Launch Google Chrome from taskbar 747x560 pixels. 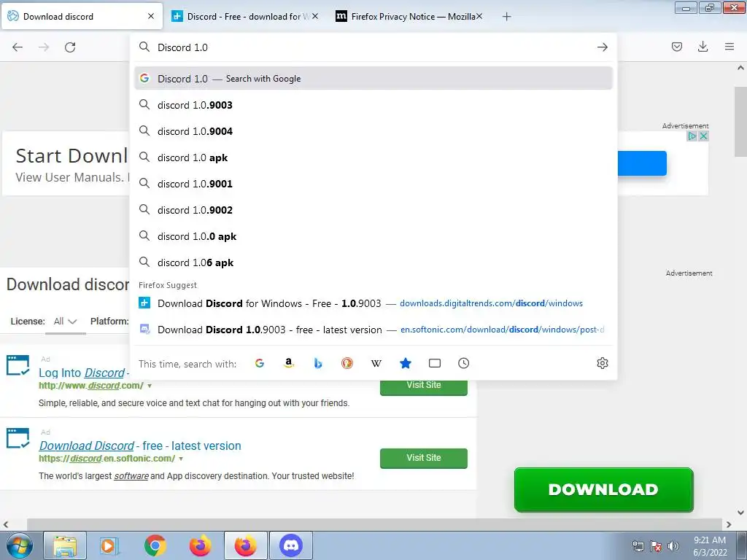[155, 545]
